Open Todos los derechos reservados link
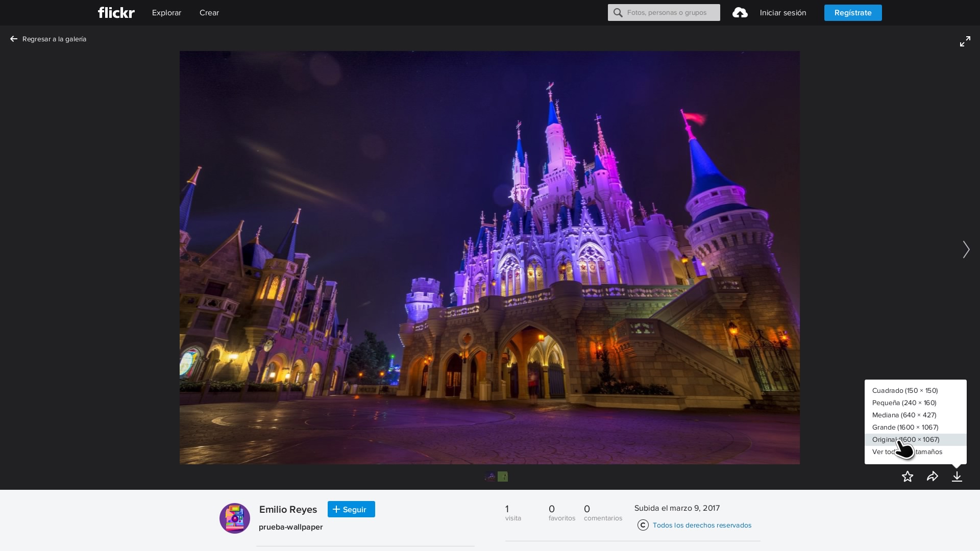980x551 pixels. click(x=702, y=525)
